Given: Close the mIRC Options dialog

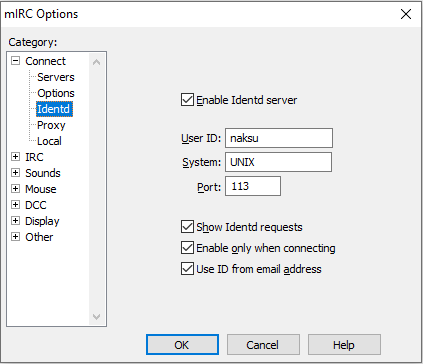Looking at the screenshot, I should click(406, 14).
